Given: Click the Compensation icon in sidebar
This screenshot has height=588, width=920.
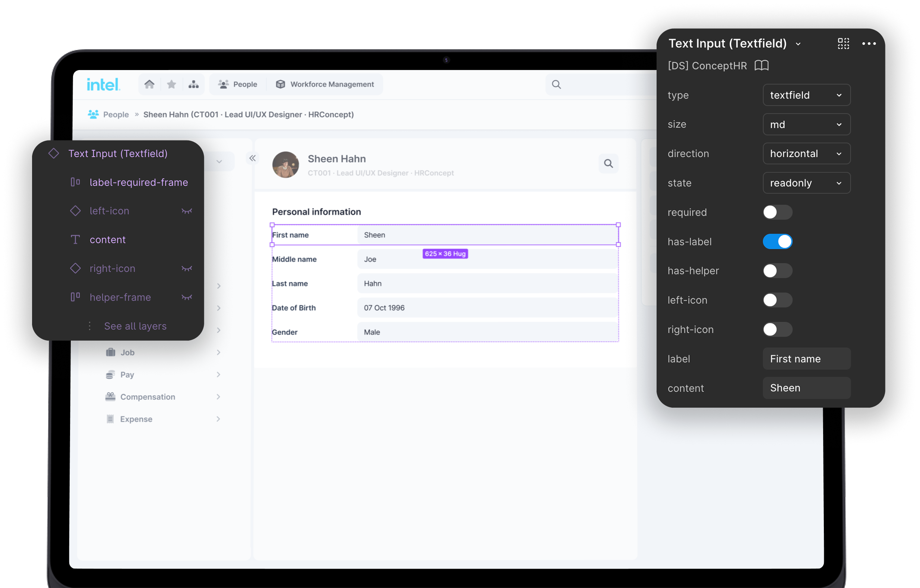Looking at the screenshot, I should 110,396.
